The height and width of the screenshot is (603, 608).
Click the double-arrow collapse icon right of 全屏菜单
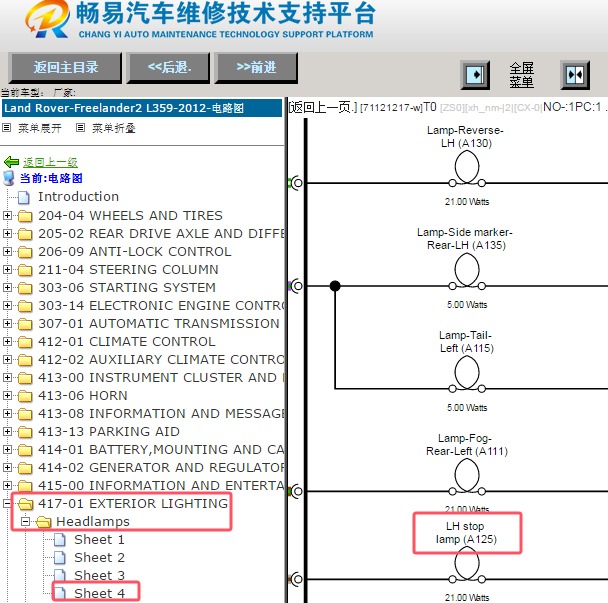click(575, 75)
